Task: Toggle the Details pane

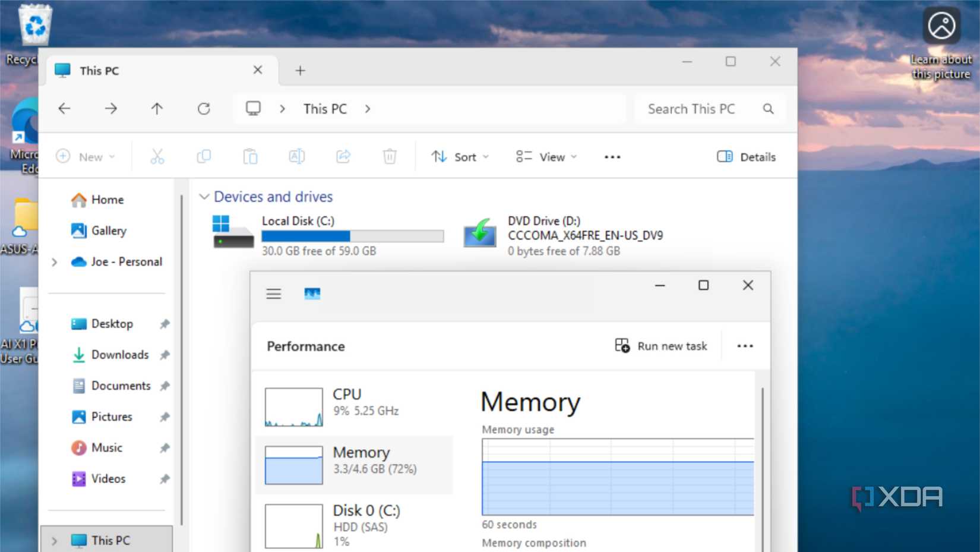Action: point(747,157)
